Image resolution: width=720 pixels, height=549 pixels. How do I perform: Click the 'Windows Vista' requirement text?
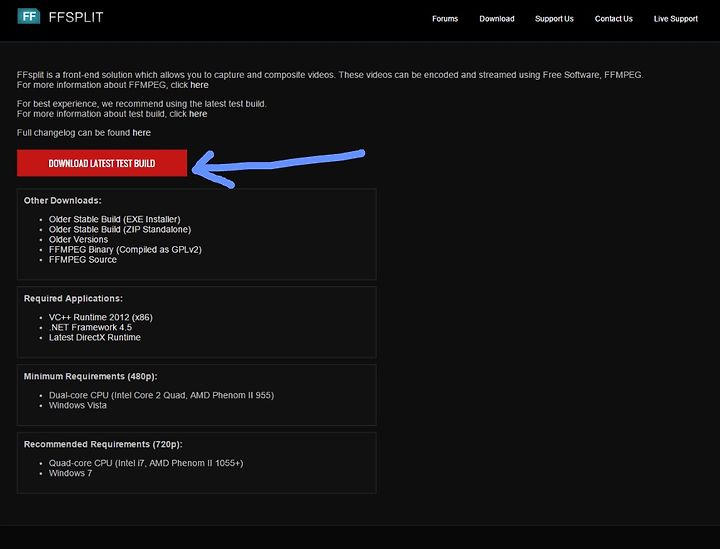tap(78, 405)
